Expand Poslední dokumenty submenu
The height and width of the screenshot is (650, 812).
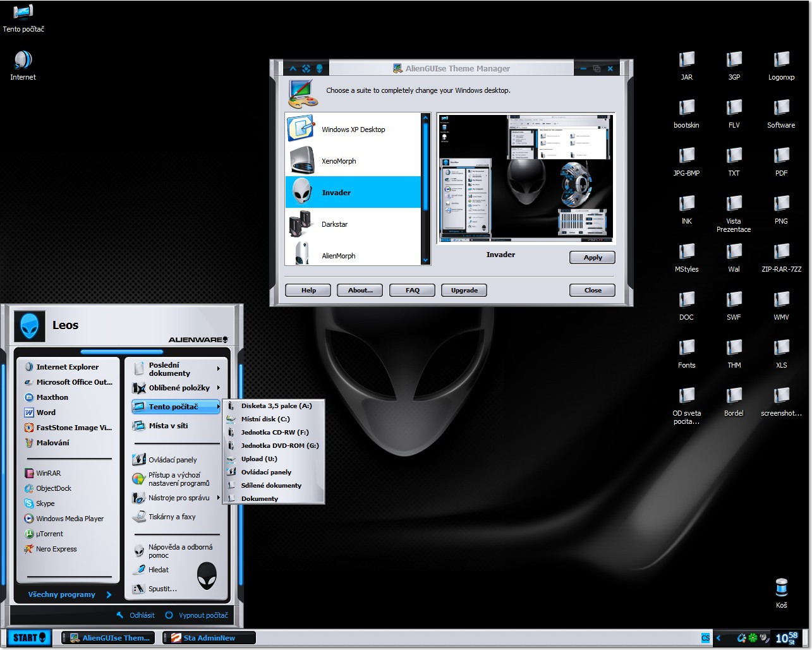coord(176,369)
